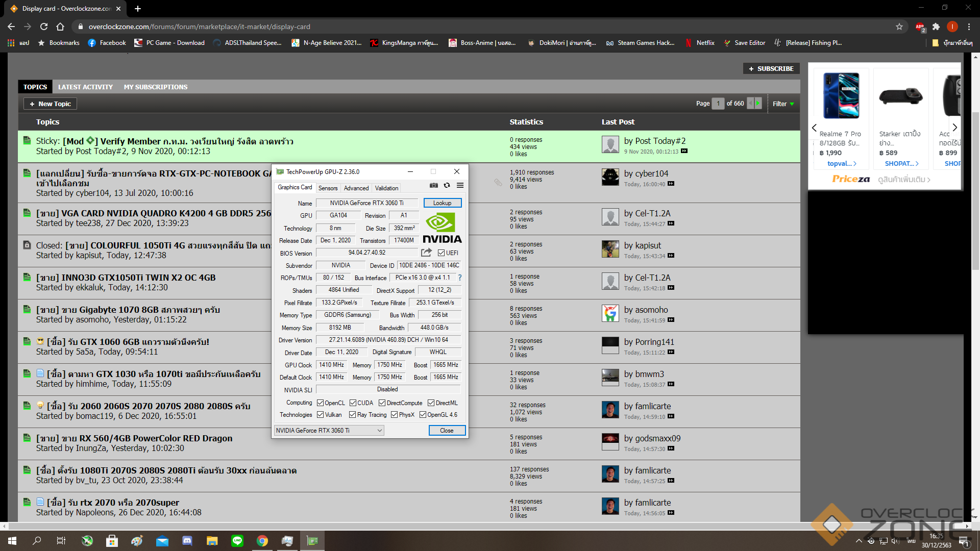Click the Lookup button
The height and width of the screenshot is (551, 980).
[x=442, y=203]
